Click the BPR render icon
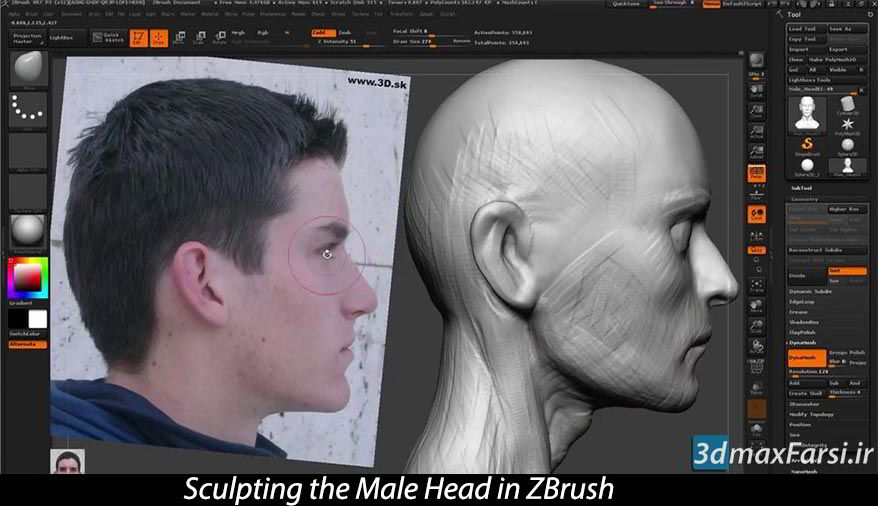The height and width of the screenshot is (506, 878). click(756, 60)
